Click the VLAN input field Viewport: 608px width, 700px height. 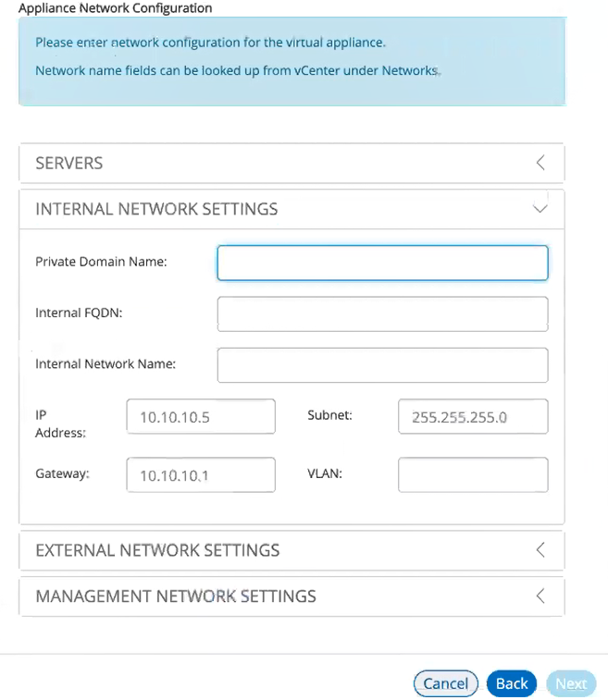pos(473,475)
